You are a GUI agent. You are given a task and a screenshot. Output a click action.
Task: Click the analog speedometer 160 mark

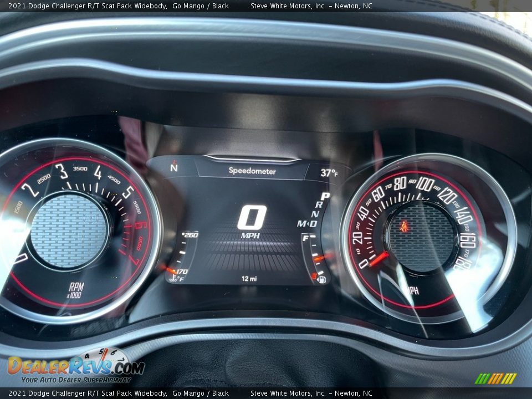(468, 240)
